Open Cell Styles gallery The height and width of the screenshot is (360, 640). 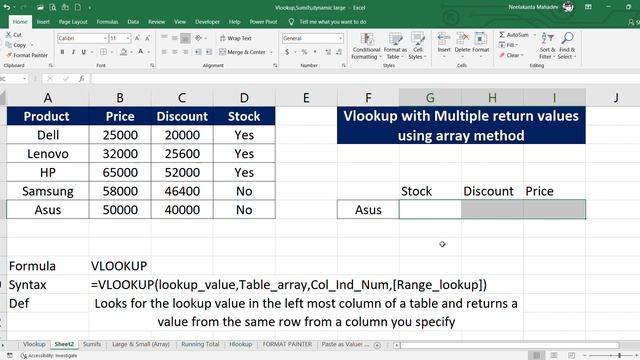coord(418,46)
